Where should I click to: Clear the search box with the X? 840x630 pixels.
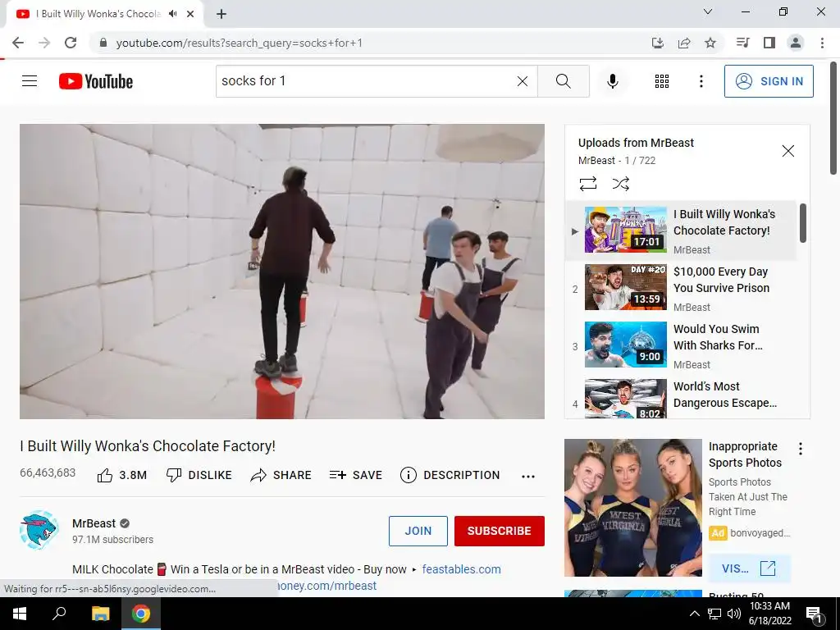coord(523,81)
